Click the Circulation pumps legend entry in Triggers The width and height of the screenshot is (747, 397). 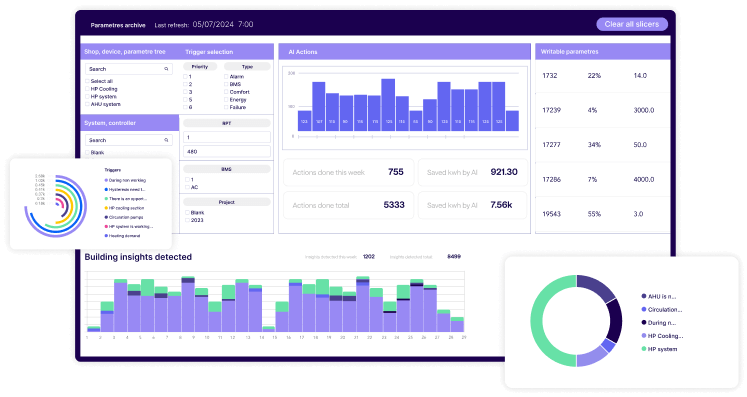(x=124, y=217)
